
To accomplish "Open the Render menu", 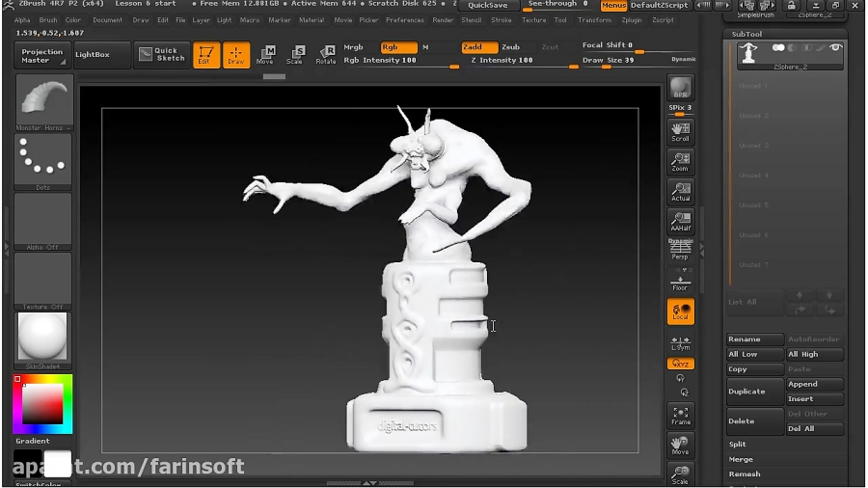I will coord(443,20).
